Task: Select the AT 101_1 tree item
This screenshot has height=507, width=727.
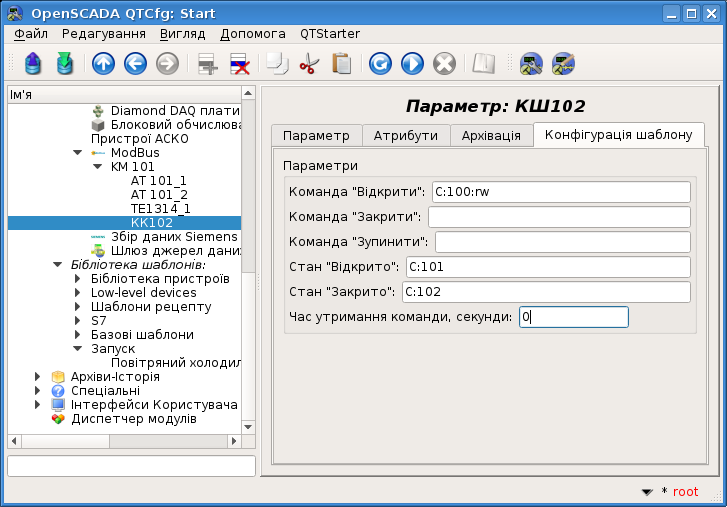Action: [159, 180]
